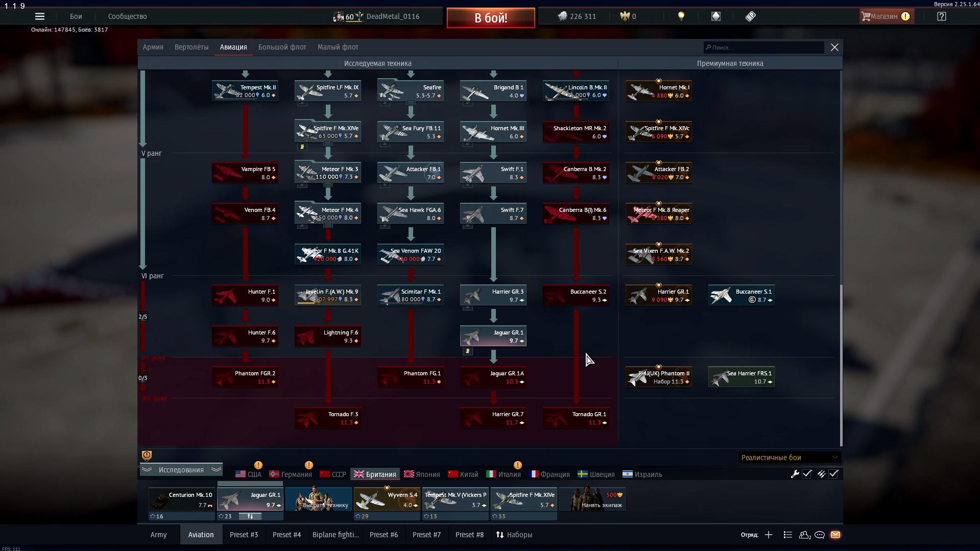Click the exclamation badge above Италия
980x551 pixels.
point(518,465)
